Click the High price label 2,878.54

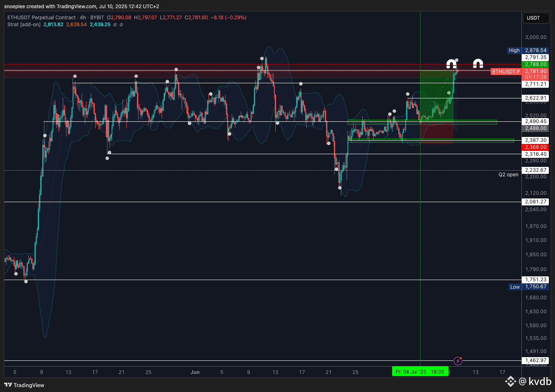(536, 50)
